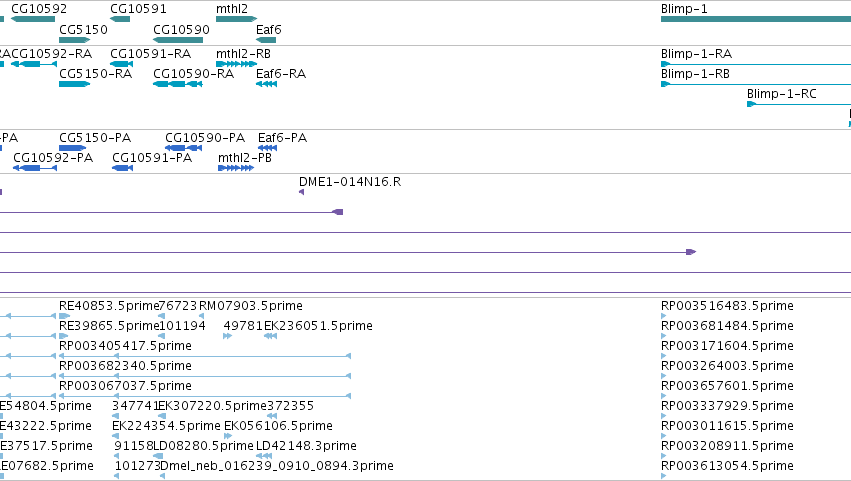
Task: Click the Blimp-1 gene label
Action: coord(684,9)
